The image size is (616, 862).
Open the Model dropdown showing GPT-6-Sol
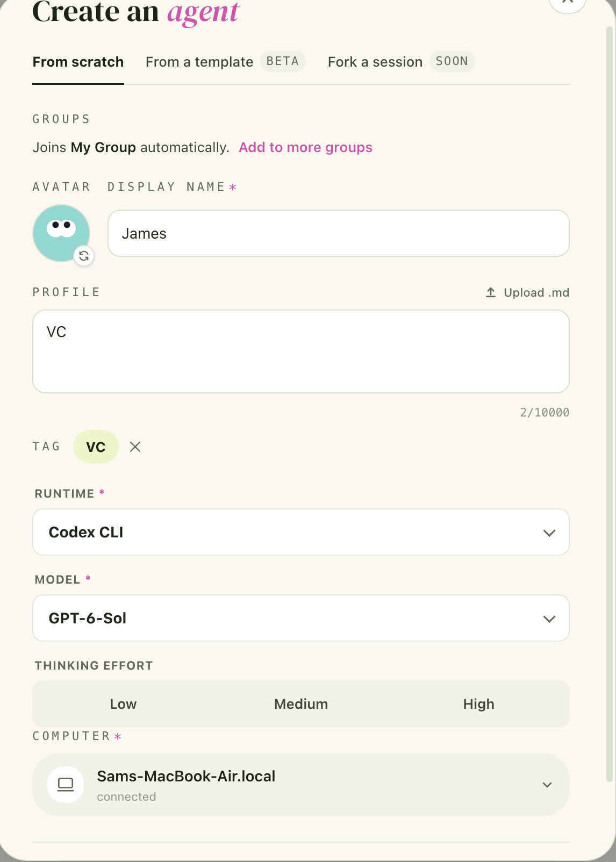(x=301, y=618)
